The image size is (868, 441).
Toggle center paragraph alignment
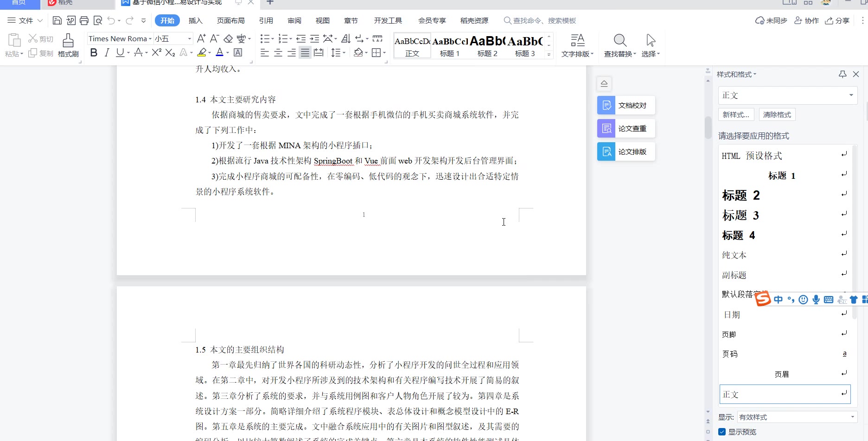pyautogui.click(x=278, y=53)
